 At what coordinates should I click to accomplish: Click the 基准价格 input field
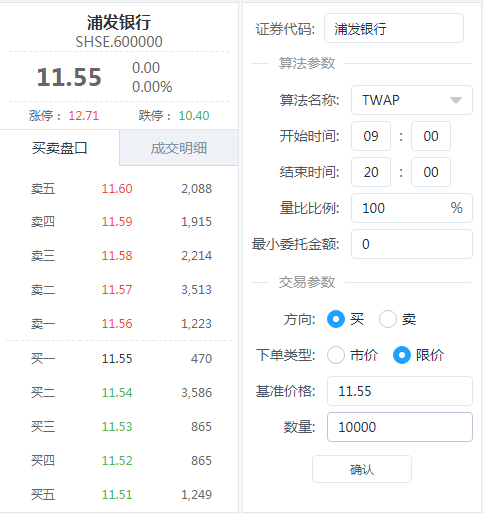(x=400, y=391)
